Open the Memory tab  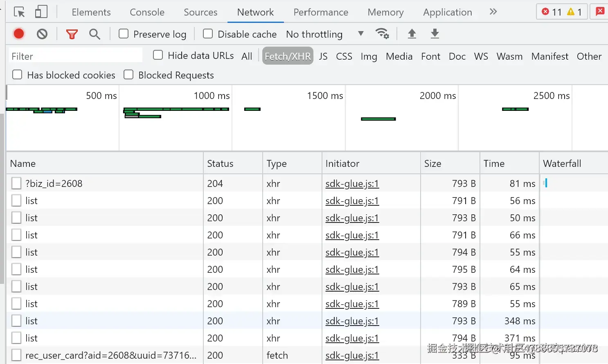coord(385,12)
